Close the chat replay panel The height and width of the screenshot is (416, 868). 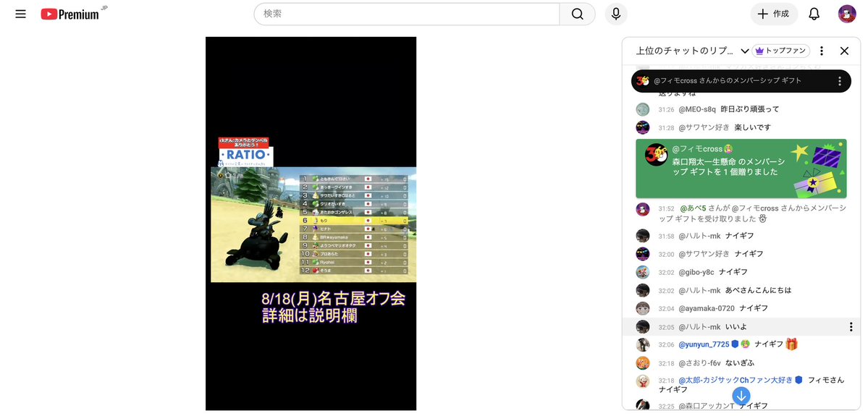click(x=844, y=51)
